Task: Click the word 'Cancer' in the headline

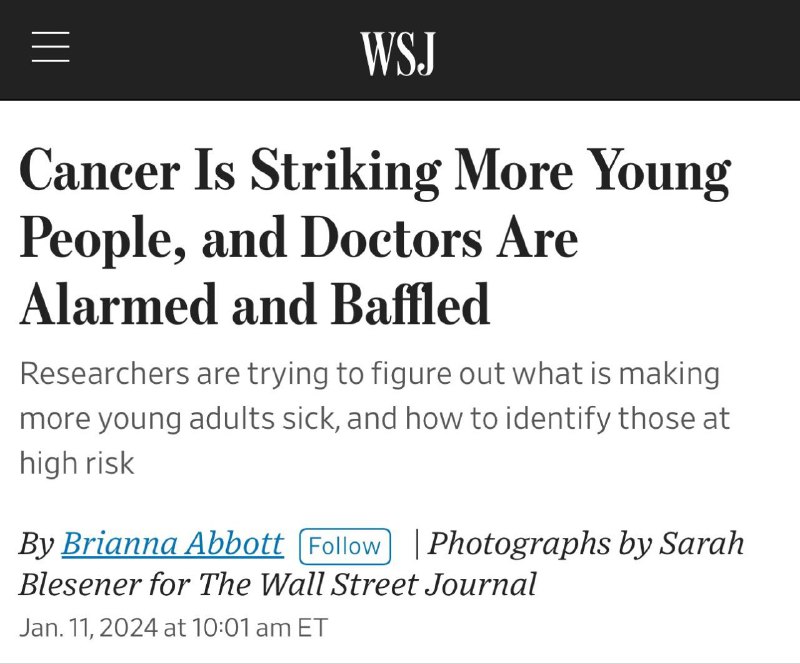Action: click(100, 169)
